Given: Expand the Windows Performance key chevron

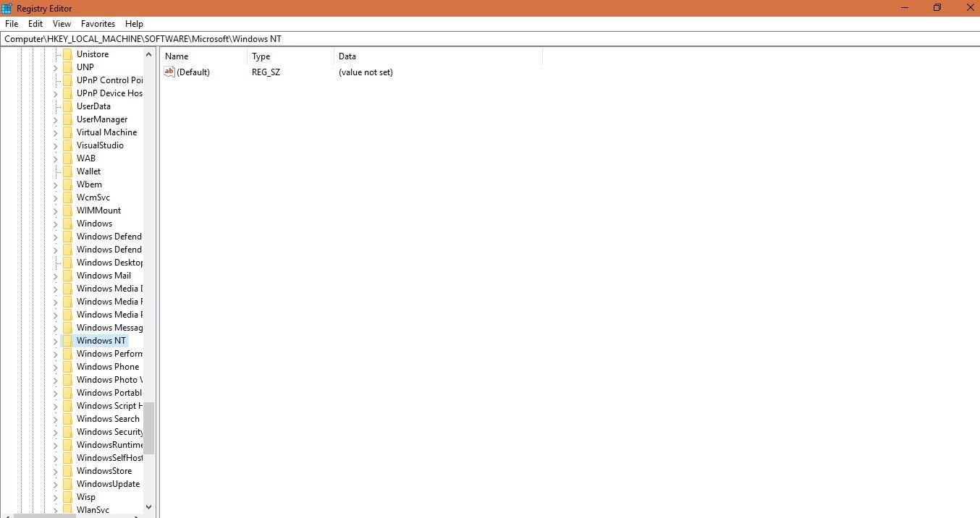Looking at the screenshot, I should [55, 354].
